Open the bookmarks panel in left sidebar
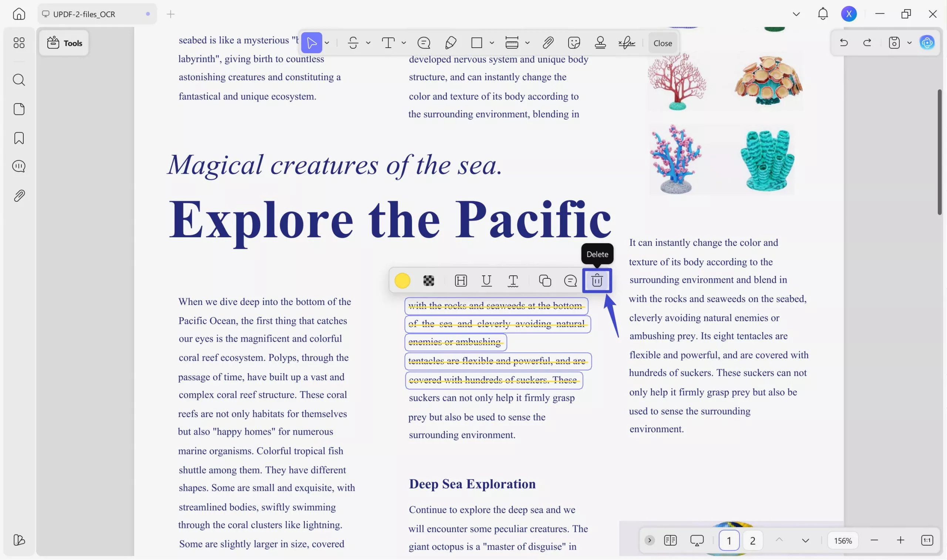Image resolution: width=947 pixels, height=560 pixels. click(x=19, y=138)
